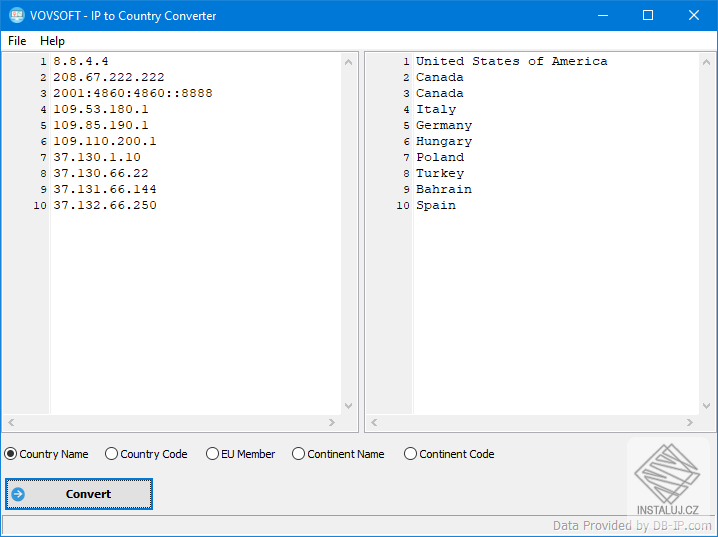Click the IP address 37.131.66.144
This screenshot has height=537, width=718.
click(105, 189)
